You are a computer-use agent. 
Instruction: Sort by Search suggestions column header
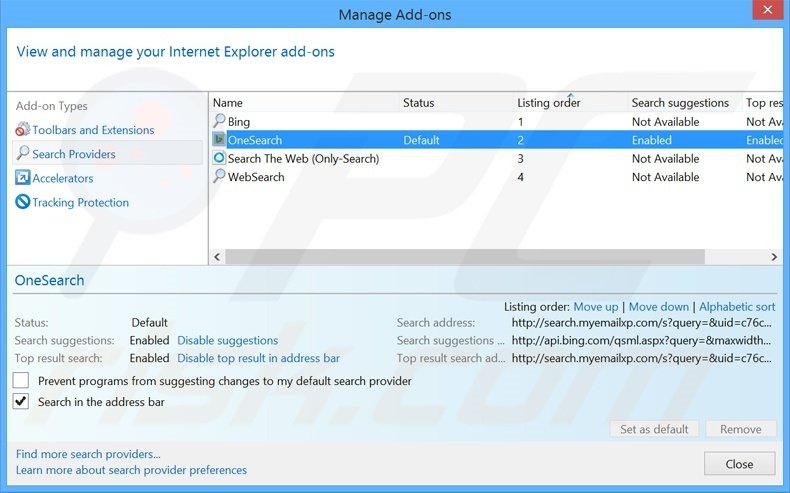(685, 103)
